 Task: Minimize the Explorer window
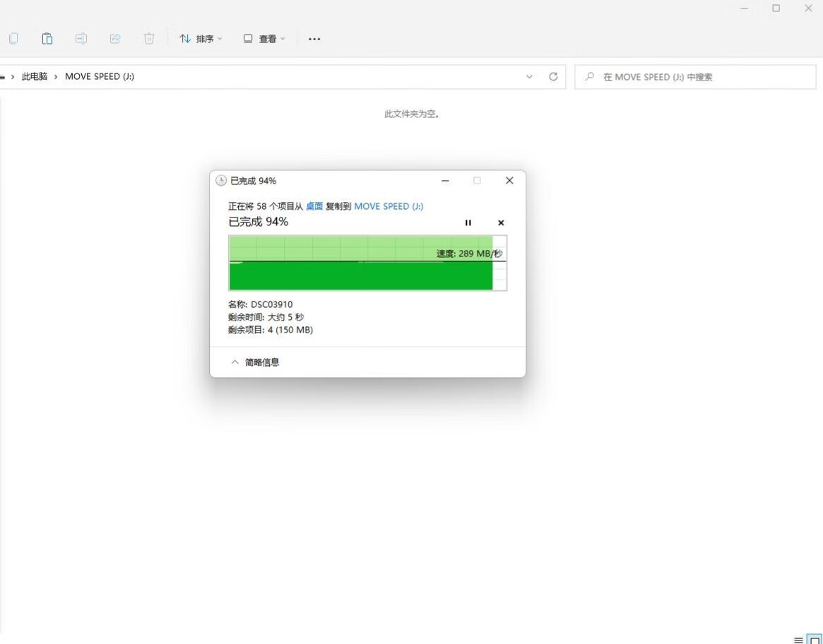(x=744, y=8)
